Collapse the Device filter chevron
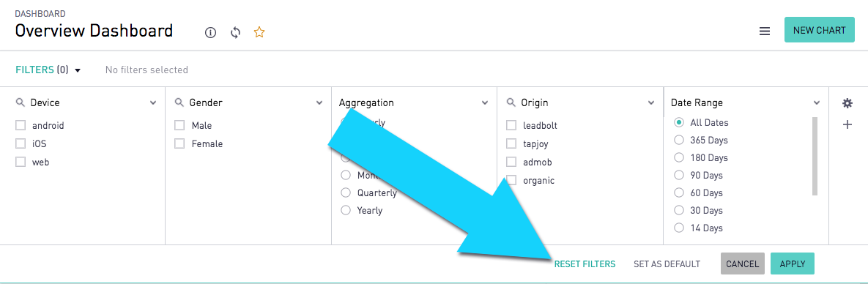 point(153,103)
